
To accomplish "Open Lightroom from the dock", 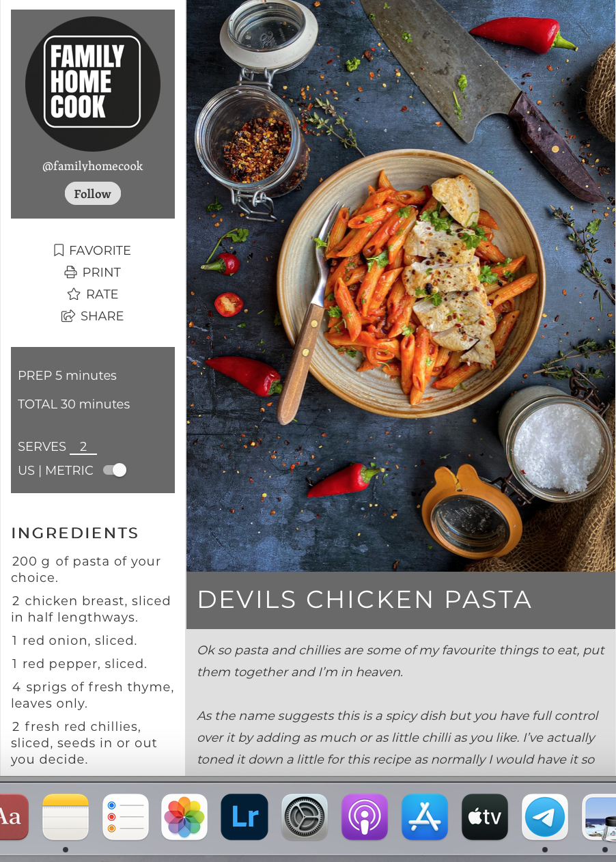I will (x=244, y=817).
